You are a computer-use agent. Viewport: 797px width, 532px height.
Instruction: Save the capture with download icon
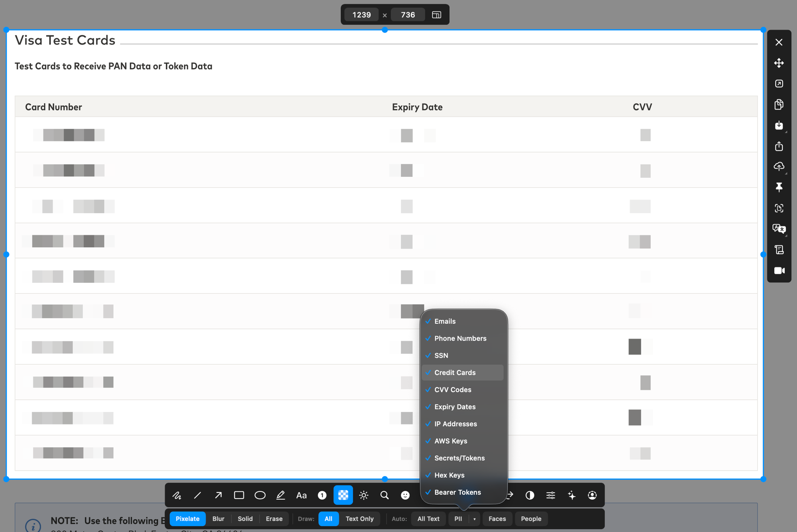click(779, 125)
